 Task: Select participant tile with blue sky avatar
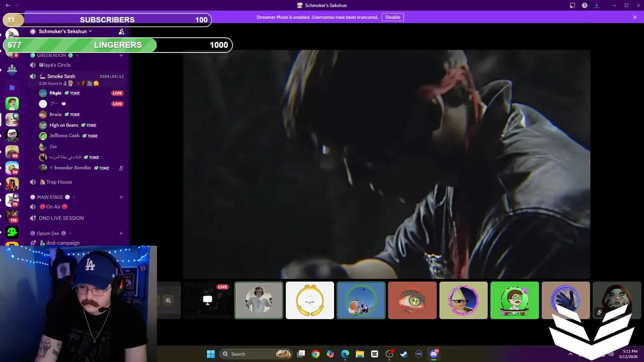tap(361, 300)
